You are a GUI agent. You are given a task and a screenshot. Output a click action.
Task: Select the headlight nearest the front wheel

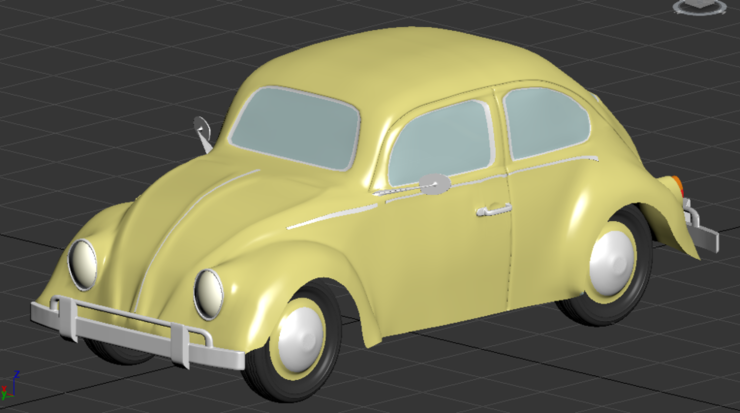[x=209, y=295]
